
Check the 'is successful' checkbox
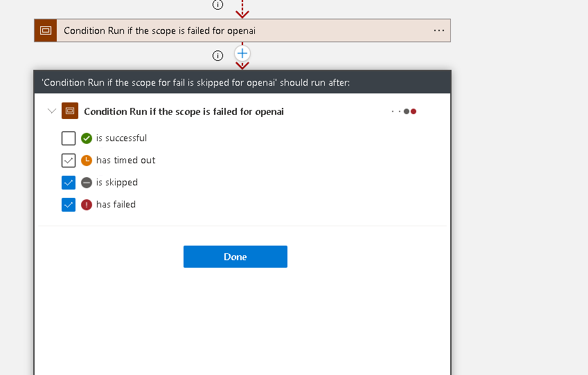[x=69, y=138]
